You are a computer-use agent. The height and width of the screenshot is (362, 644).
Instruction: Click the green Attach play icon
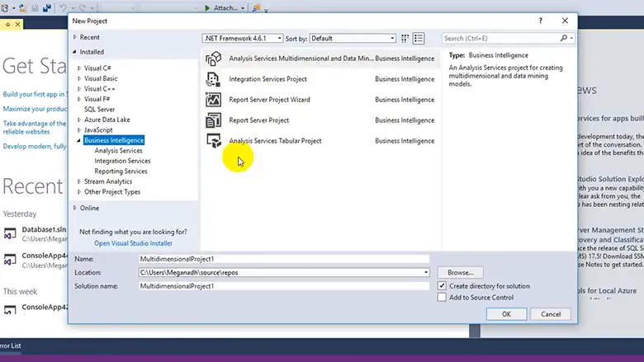coord(207,7)
